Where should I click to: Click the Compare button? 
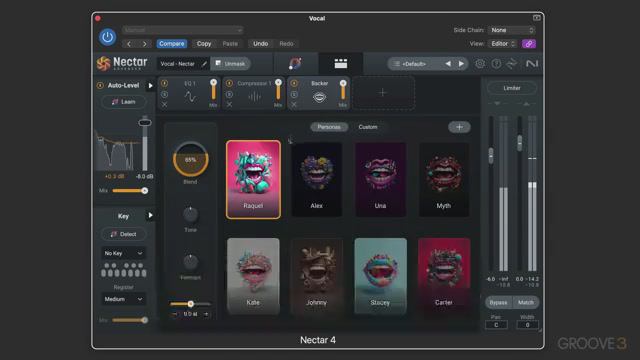171,44
